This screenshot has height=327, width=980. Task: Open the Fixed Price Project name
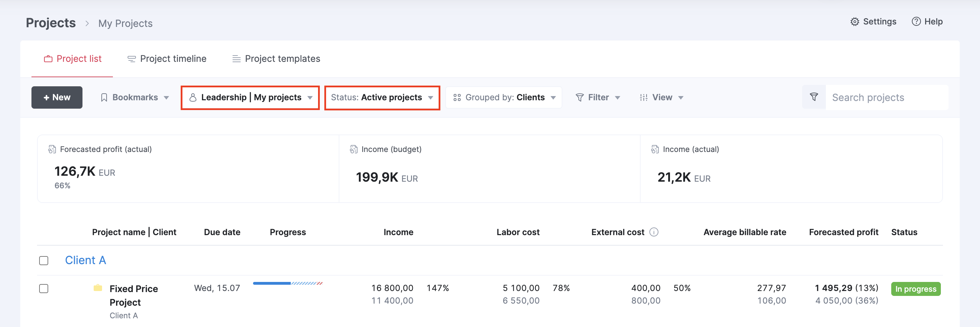click(134, 296)
